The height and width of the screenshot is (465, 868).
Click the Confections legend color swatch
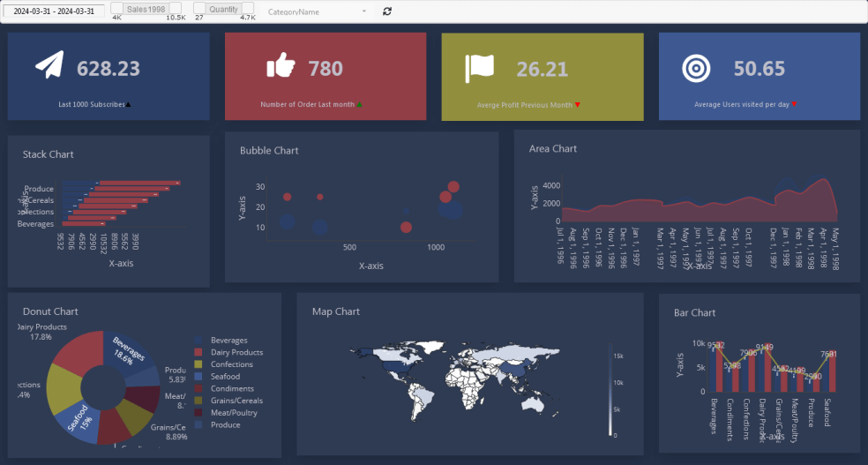coord(198,364)
